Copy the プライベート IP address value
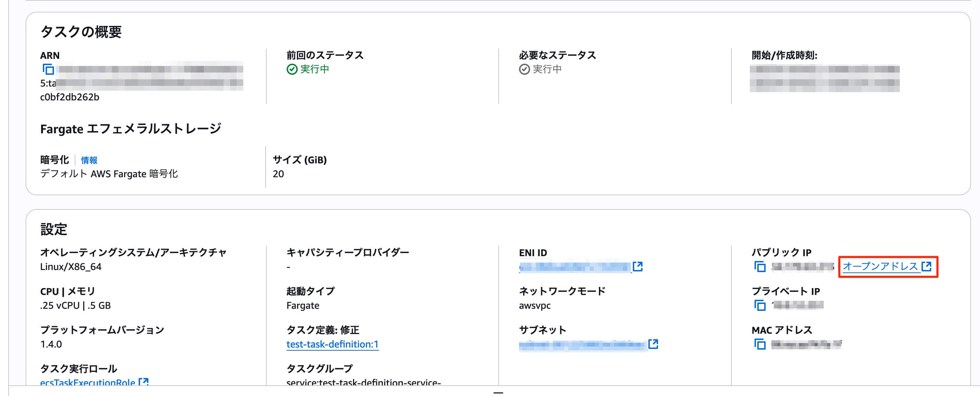Screen dimensions: 980x396 point(759,305)
